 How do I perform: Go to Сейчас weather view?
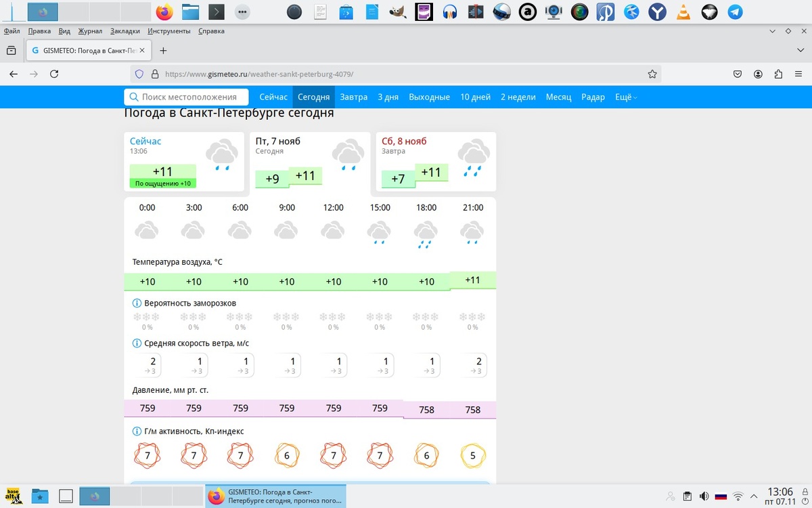273,97
